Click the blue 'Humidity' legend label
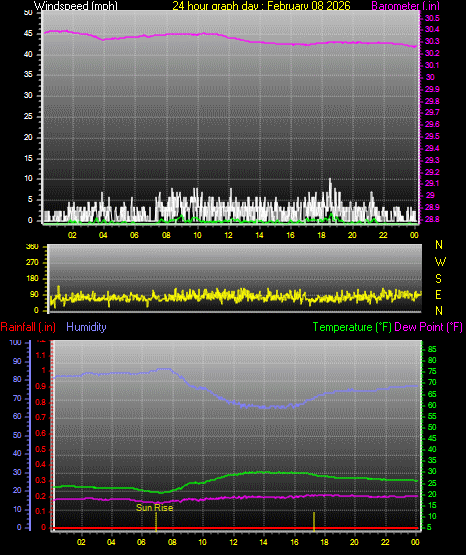Viewport: 466px width, 555px height. [86, 327]
